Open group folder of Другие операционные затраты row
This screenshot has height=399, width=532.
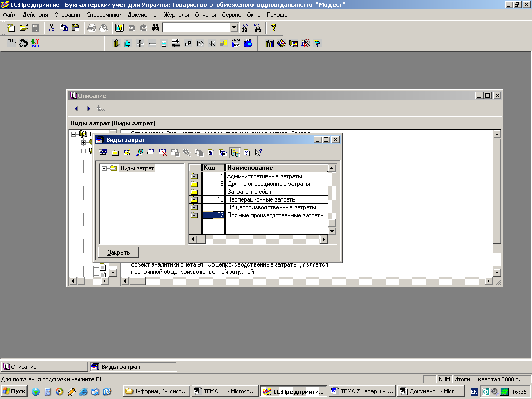coord(194,184)
